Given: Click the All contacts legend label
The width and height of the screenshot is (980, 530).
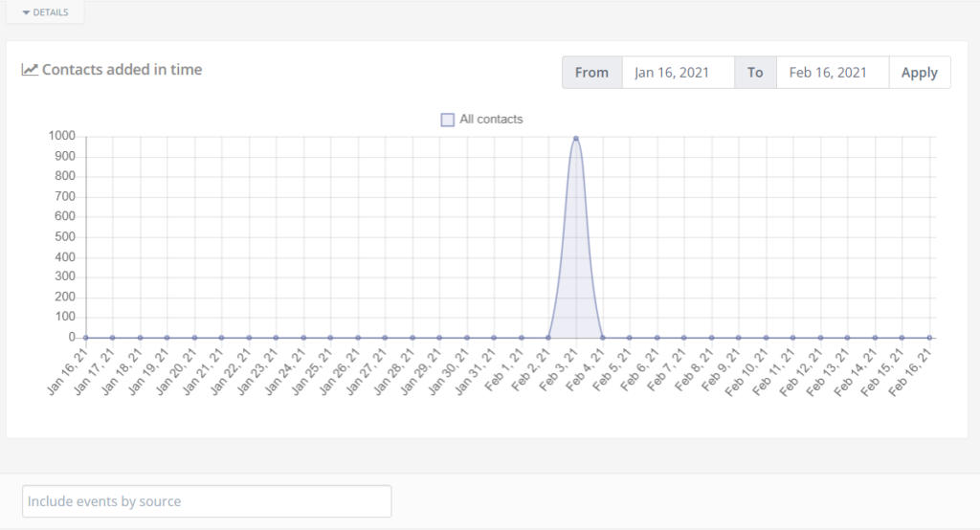Looking at the screenshot, I should [491, 120].
